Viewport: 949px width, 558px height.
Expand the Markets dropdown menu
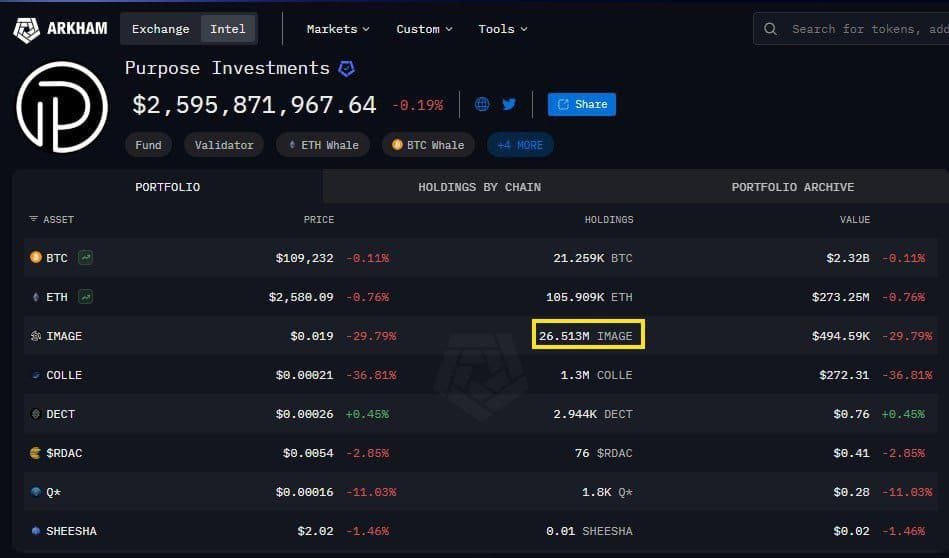pos(338,29)
